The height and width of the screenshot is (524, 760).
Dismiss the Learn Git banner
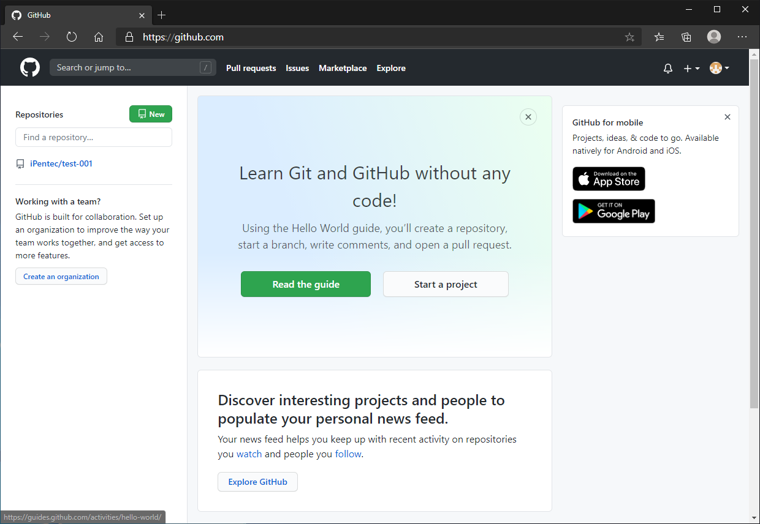[528, 117]
